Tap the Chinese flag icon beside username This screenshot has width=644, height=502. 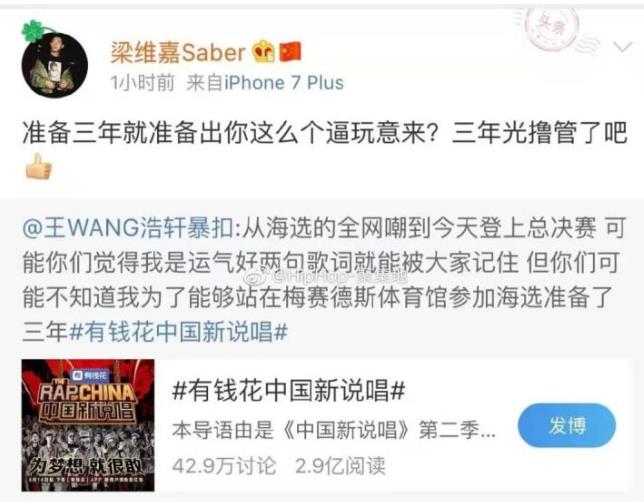coord(290,52)
